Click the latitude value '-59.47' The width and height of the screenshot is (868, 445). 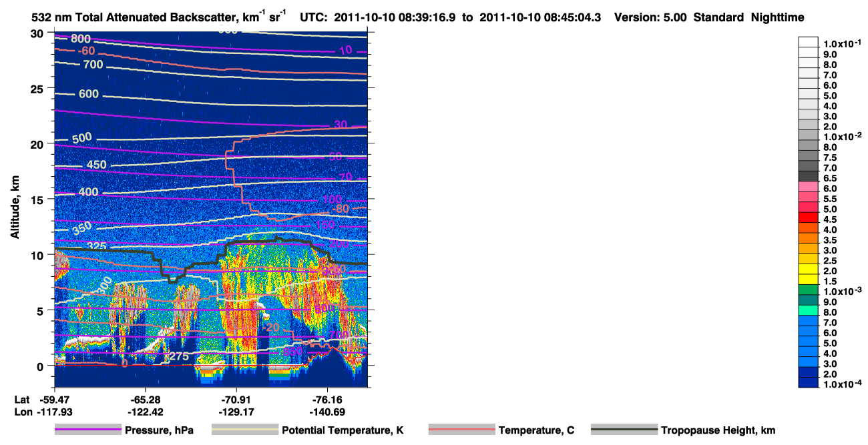[x=54, y=400]
